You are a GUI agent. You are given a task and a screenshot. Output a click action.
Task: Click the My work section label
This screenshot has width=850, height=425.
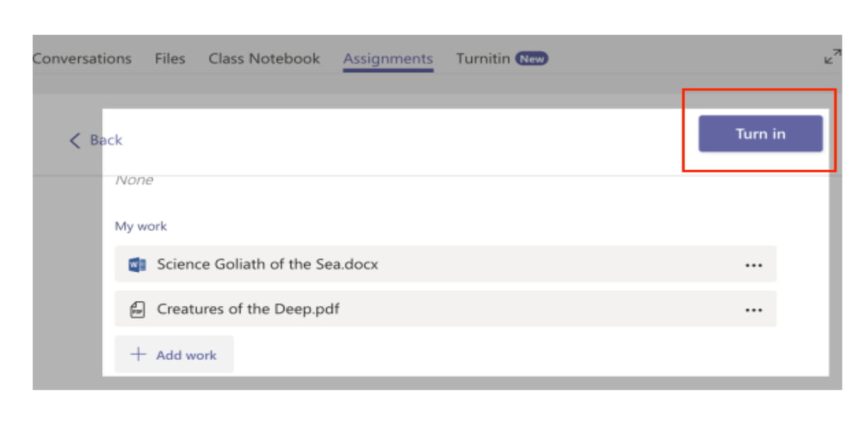click(x=141, y=227)
